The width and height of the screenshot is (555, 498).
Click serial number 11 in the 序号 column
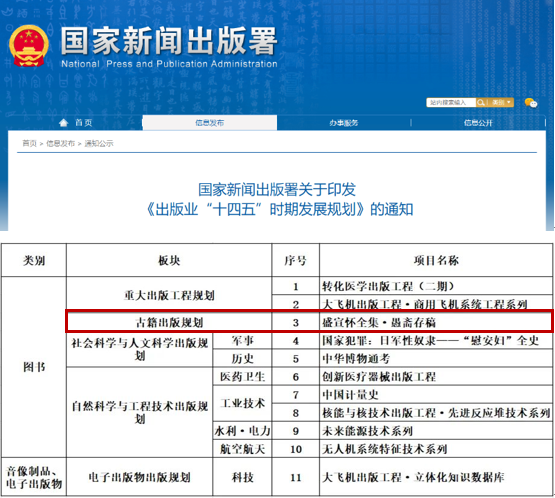pyautogui.click(x=296, y=477)
